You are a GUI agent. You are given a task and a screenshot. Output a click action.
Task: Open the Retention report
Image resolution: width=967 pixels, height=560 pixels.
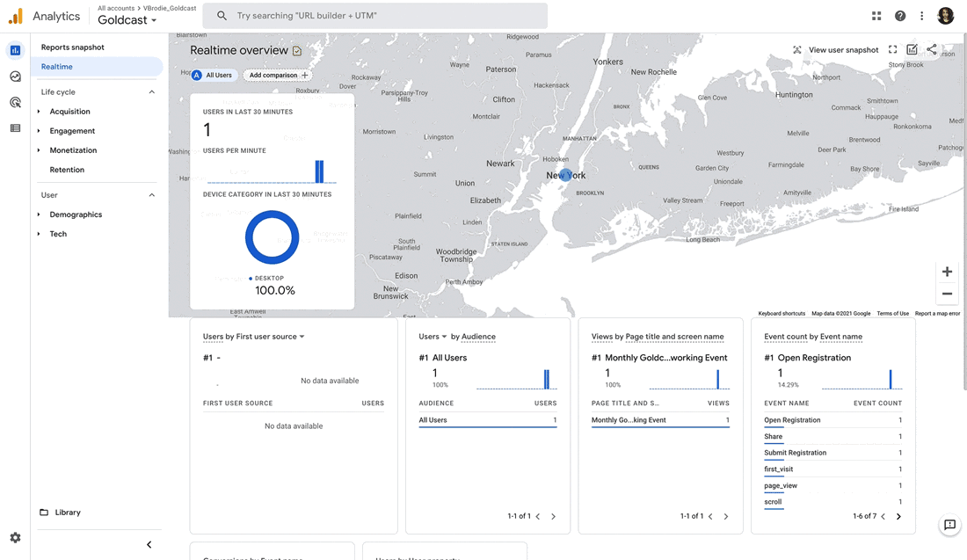[67, 170]
